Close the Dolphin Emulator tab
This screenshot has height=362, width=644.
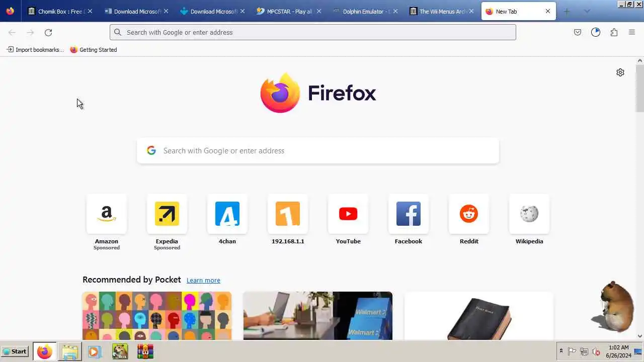coord(395,11)
